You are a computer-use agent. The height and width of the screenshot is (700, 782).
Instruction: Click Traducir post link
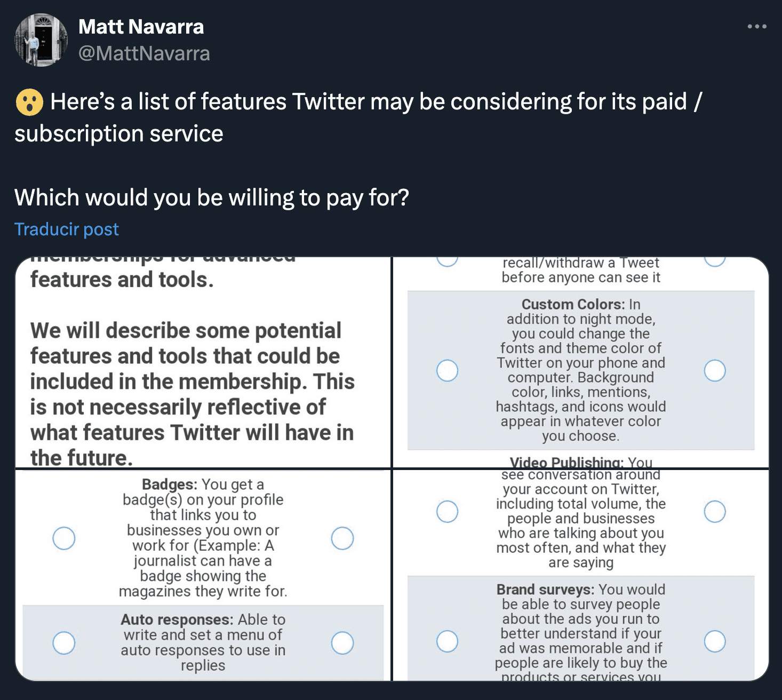coord(66,229)
